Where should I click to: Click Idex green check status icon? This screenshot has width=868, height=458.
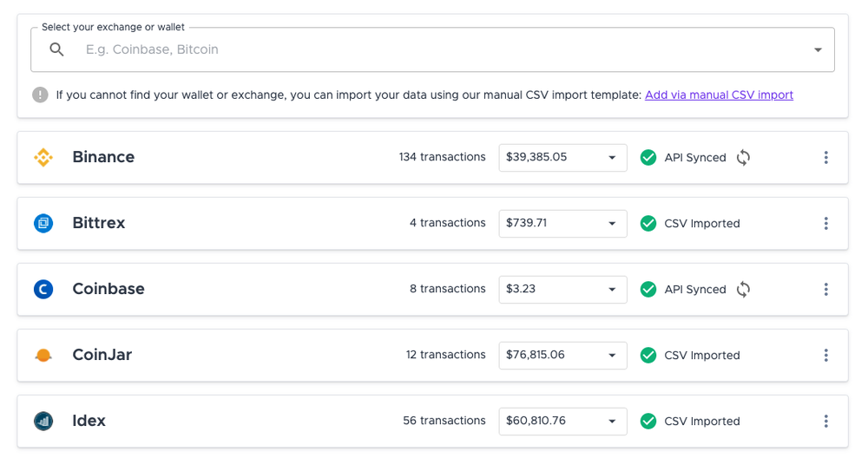click(x=648, y=421)
